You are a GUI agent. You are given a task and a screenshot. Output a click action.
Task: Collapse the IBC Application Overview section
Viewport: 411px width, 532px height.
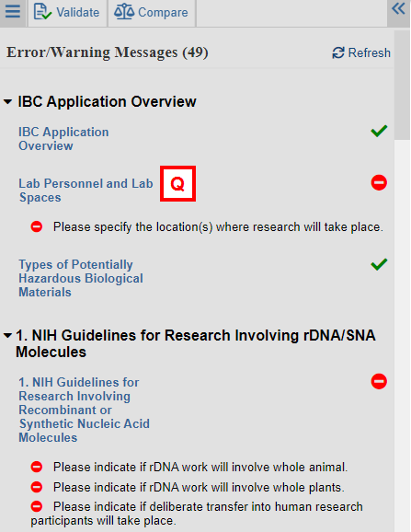[x=7, y=101]
